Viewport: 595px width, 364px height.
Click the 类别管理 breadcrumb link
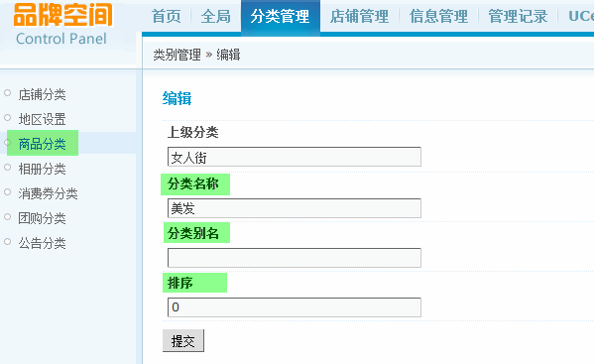[177, 55]
